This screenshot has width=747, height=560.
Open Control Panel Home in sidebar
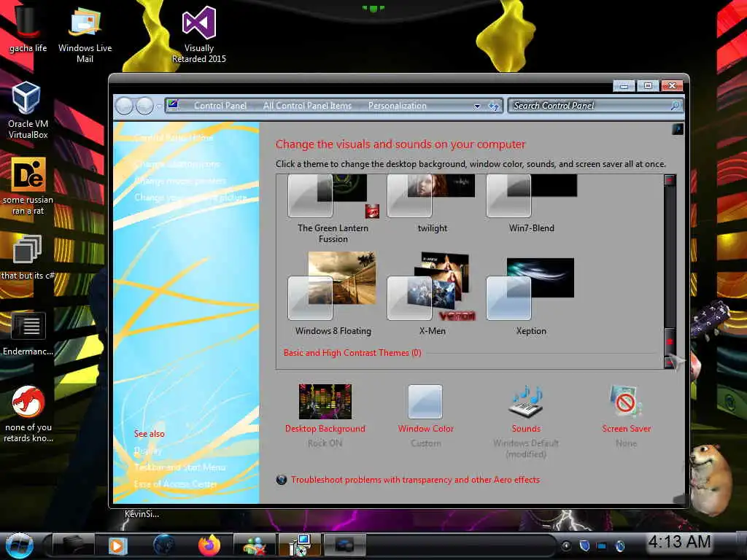pyautogui.click(x=174, y=138)
